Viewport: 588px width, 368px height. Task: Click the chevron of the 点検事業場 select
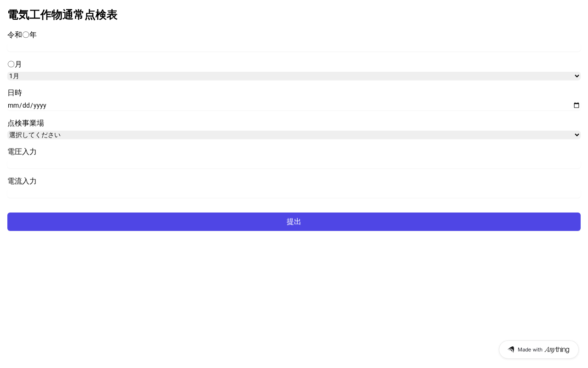pyautogui.click(x=577, y=135)
